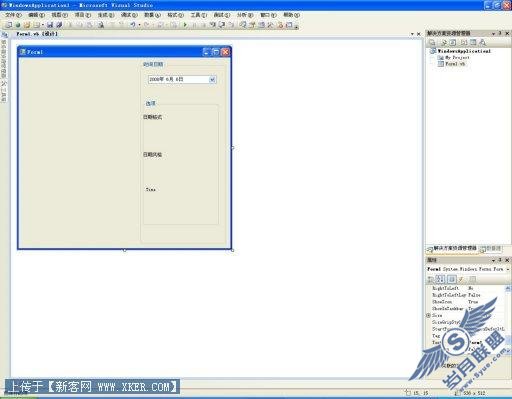This screenshot has width=512, height=399.
Task: Select the 日期格式 label on the form
Action: pos(153,117)
